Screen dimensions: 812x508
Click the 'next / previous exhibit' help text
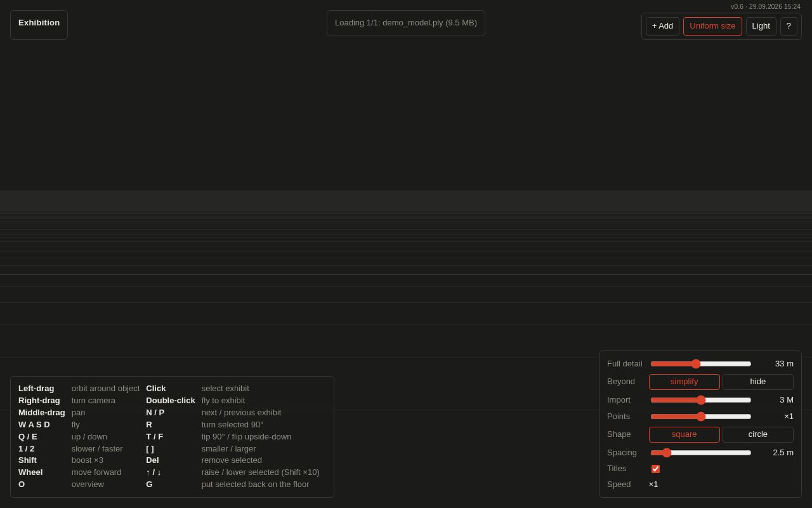242,413
